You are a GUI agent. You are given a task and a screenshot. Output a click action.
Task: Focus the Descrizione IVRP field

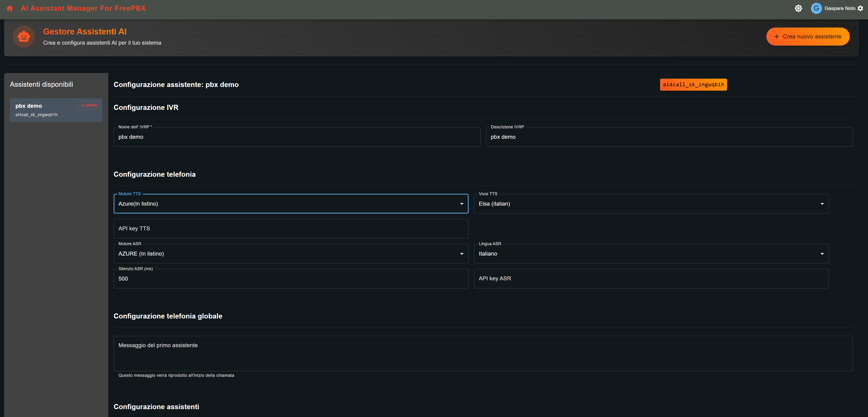tap(669, 137)
